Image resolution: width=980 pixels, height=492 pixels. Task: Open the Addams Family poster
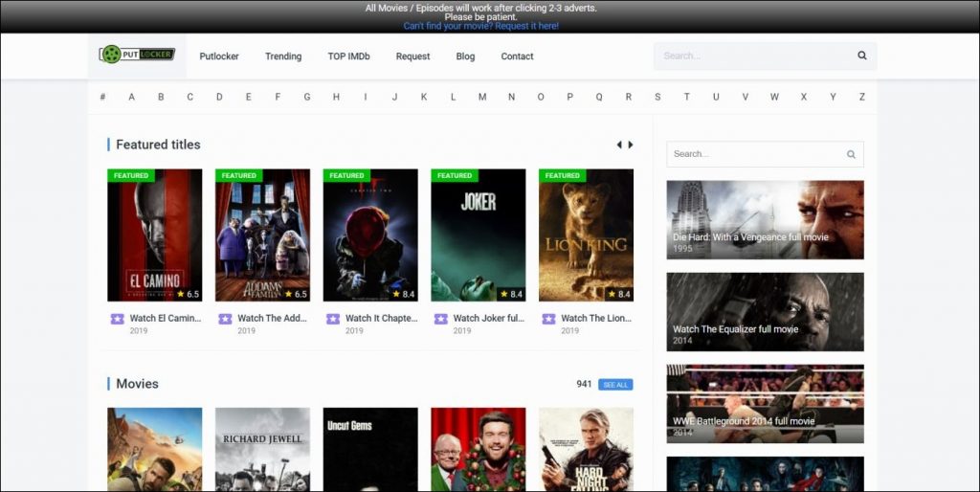(x=262, y=235)
